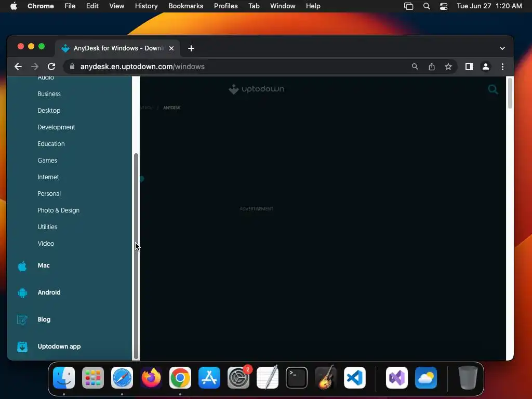Bookmark this tab with star icon
Screen dimensions: 532x399
(448, 67)
